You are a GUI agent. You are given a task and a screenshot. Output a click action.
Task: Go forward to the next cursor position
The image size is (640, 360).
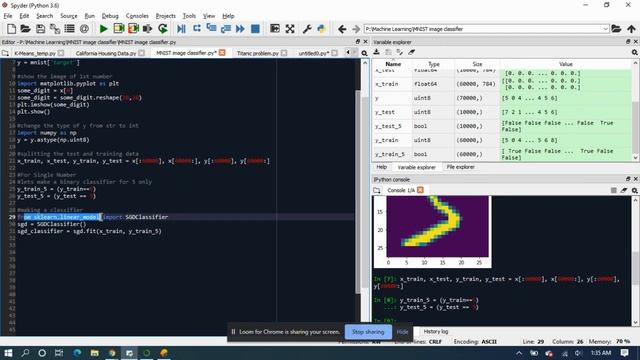point(356,29)
